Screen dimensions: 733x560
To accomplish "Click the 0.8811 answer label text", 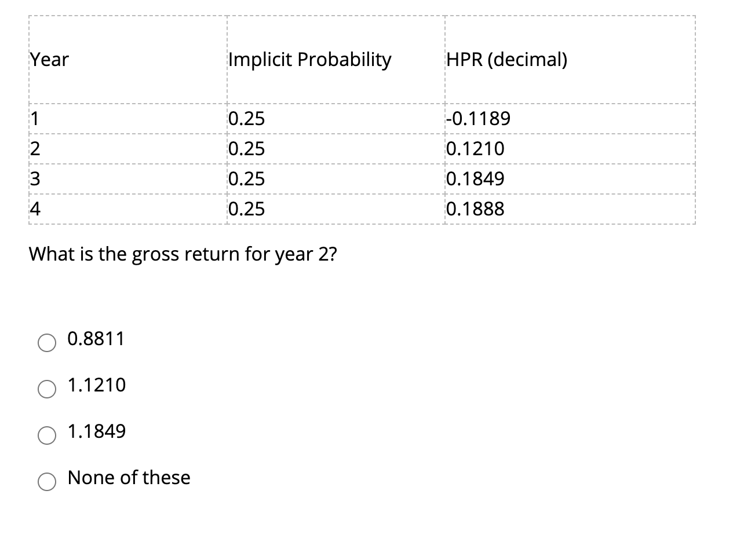I will 95,339.
